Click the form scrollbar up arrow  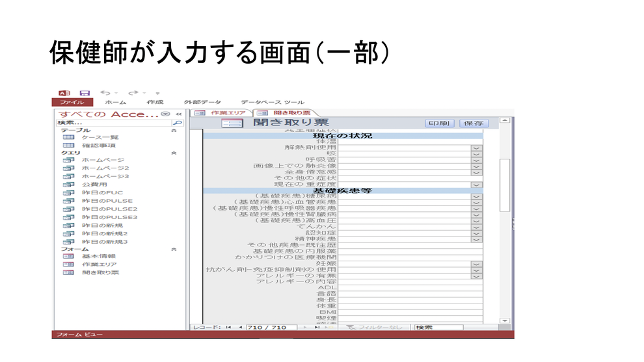click(505, 121)
